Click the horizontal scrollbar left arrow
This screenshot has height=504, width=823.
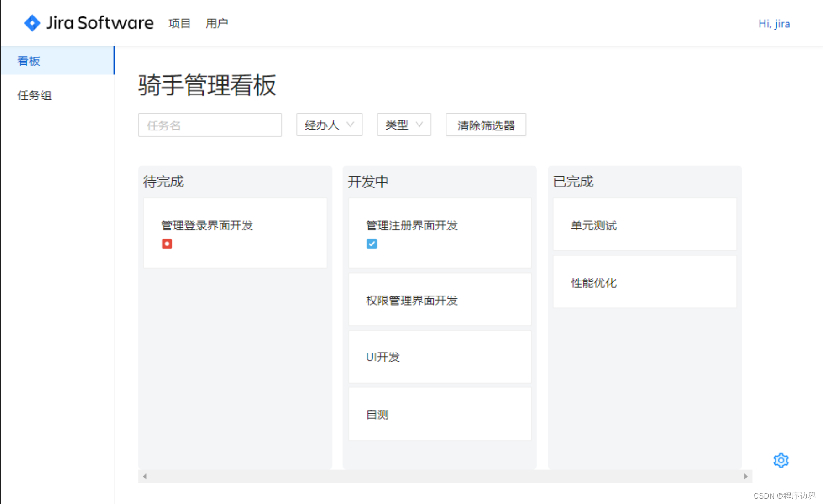point(145,476)
